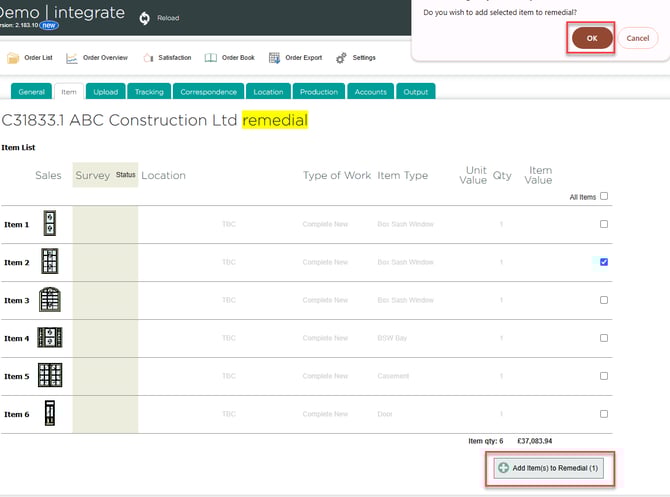Go to the Production tab
The image size is (670, 497).
pyautogui.click(x=318, y=92)
